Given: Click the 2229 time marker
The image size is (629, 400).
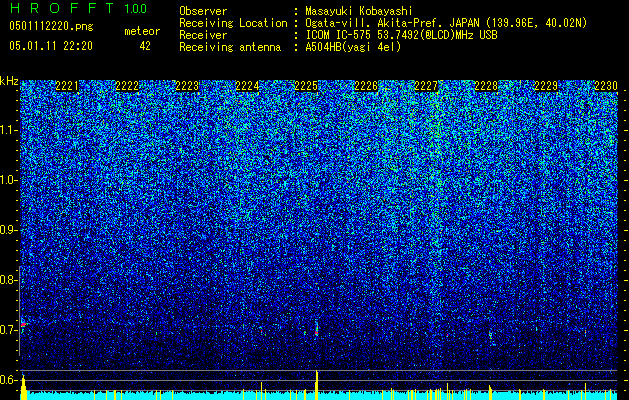Looking at the screenshot, I should click(x=546, y=86).
